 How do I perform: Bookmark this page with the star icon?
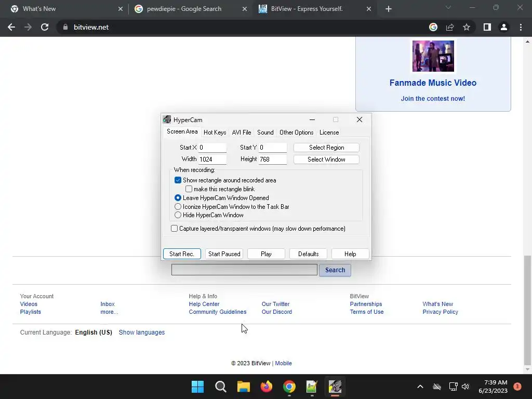pyautogui.click(x=467, y=27)
